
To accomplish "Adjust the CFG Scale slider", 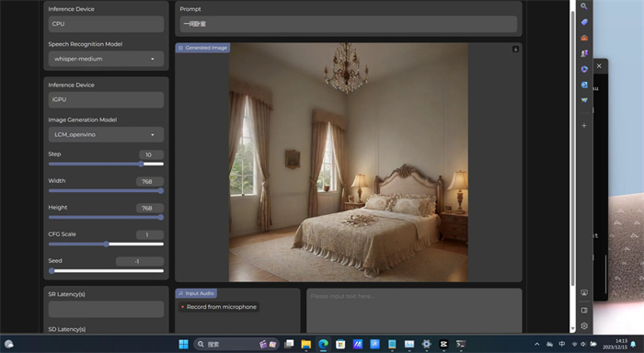I will (x=106, y=244).
